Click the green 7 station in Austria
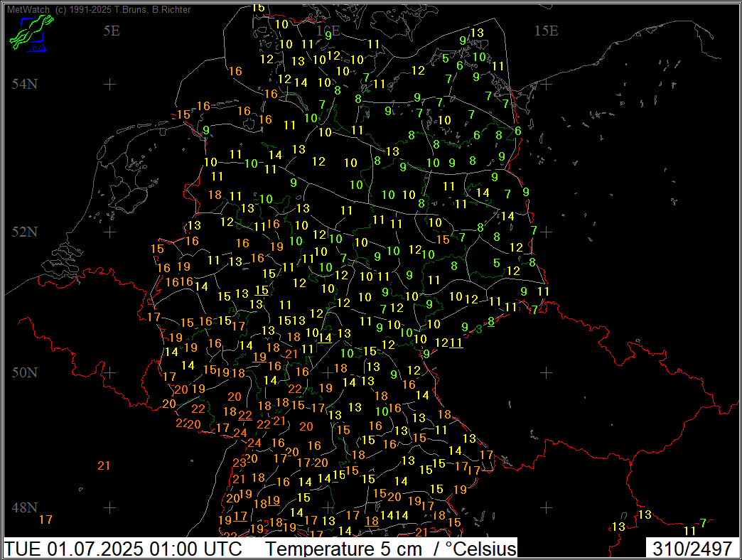The width and height of the screenshot is (742, 560). click(x=703, y=523)
